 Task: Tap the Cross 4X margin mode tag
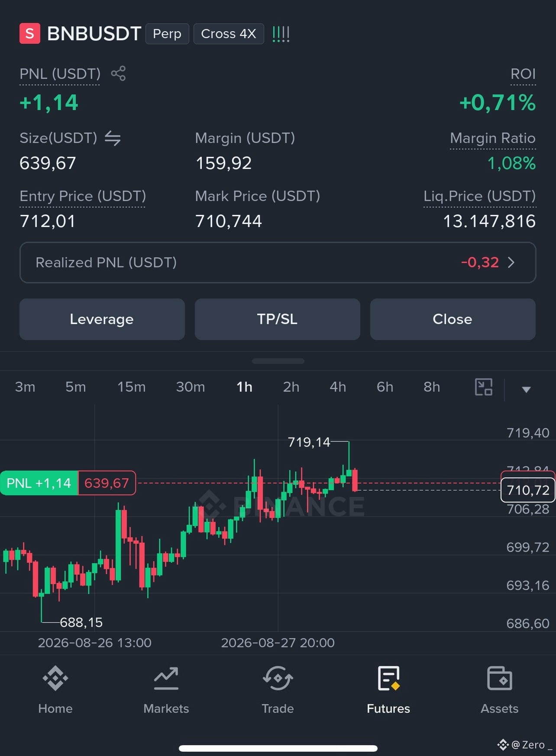pos(229,34)
